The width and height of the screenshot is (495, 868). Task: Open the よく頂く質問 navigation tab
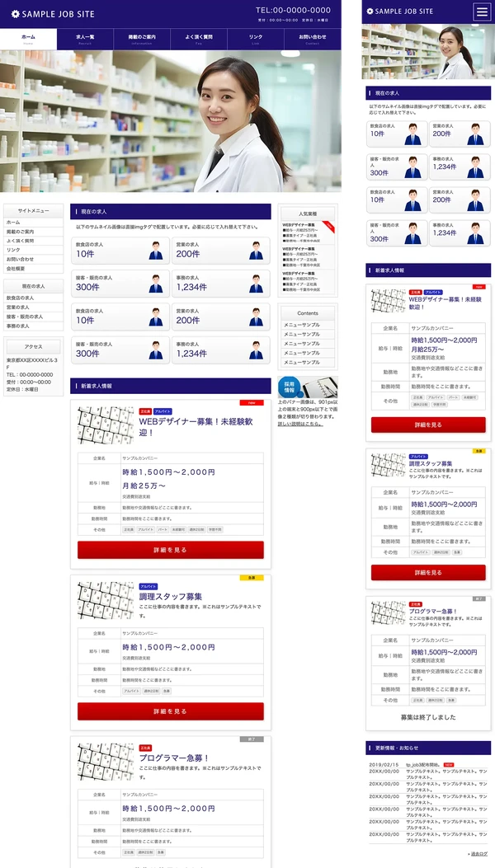click(199, 39)
